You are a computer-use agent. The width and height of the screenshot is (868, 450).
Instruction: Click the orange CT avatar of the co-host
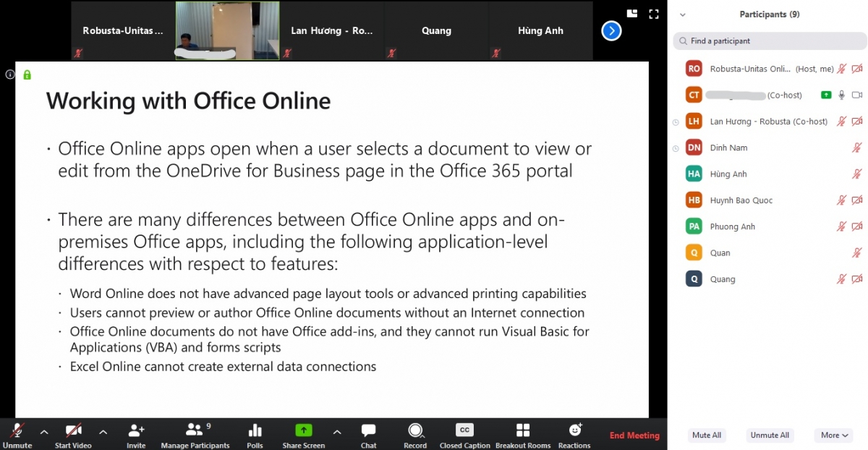click(x=694, y=95)
